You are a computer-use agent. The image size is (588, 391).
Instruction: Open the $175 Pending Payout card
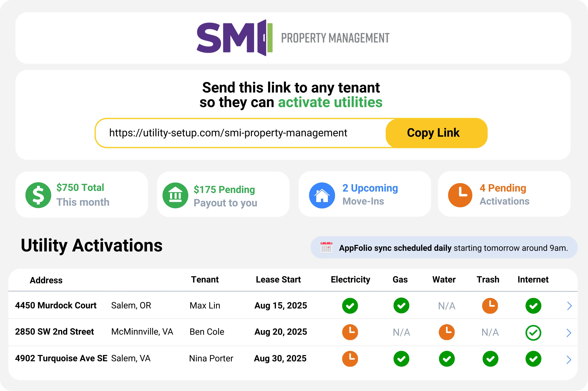(x=223, y=194)
